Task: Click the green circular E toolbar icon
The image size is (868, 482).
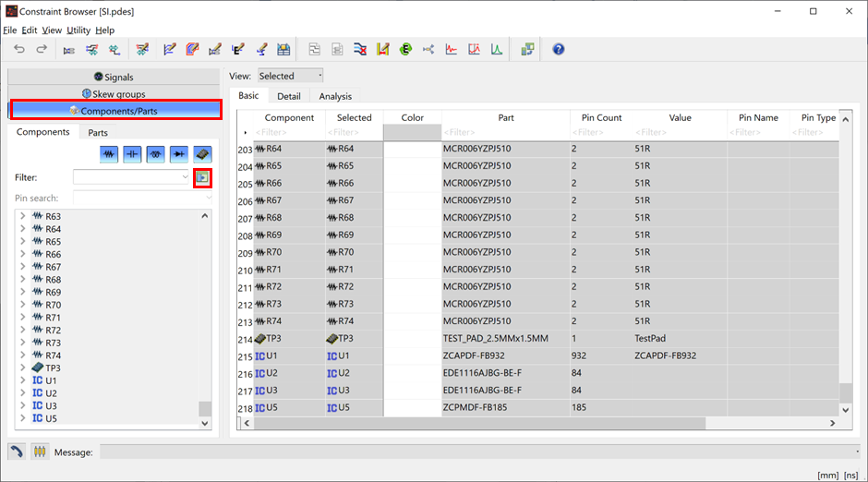Action: pyautogui.click(x=404, y=49)
